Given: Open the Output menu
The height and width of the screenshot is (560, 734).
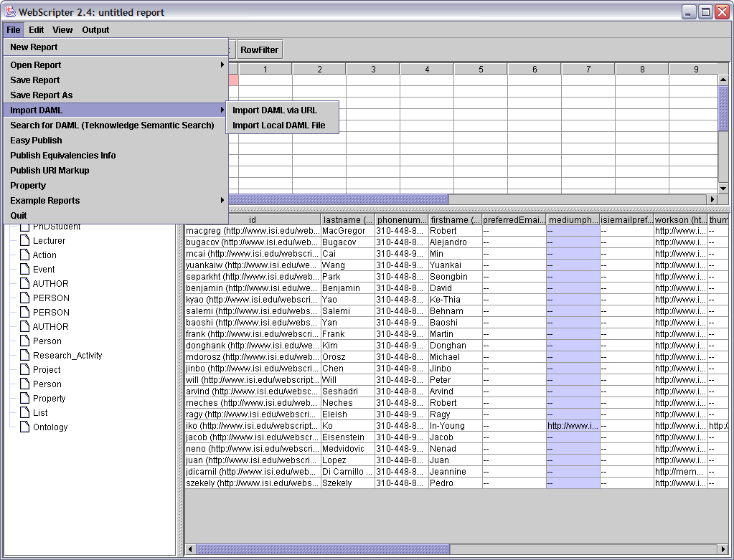Looking at the screenshot, I should tap(95, 30).
